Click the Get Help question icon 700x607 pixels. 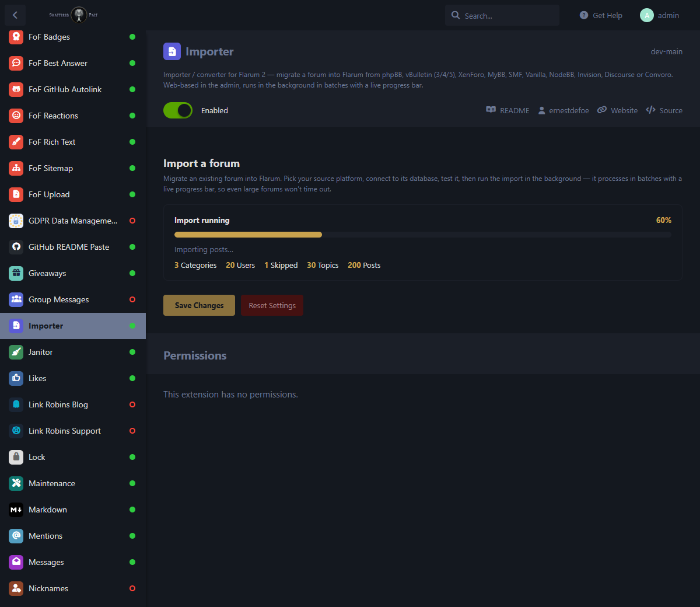tap(584, 15)
